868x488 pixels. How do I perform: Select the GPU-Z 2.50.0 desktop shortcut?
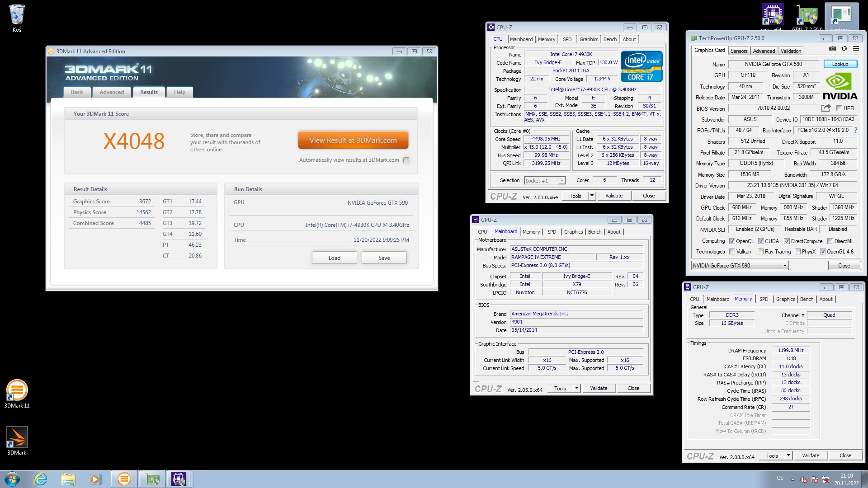point(807,16)
